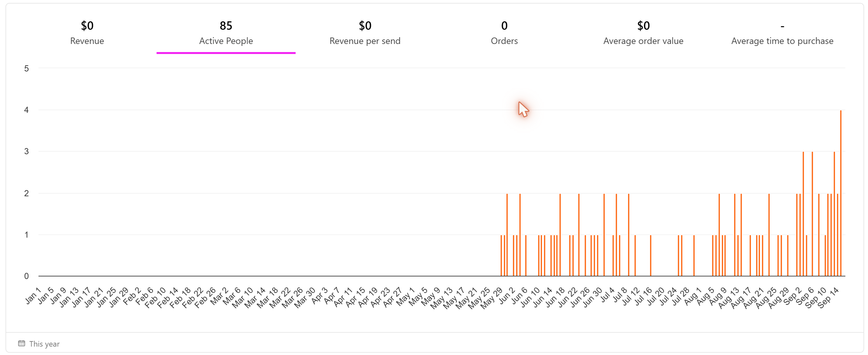
Task: Click the Feb 2 axis label
Action: [131, 296]
